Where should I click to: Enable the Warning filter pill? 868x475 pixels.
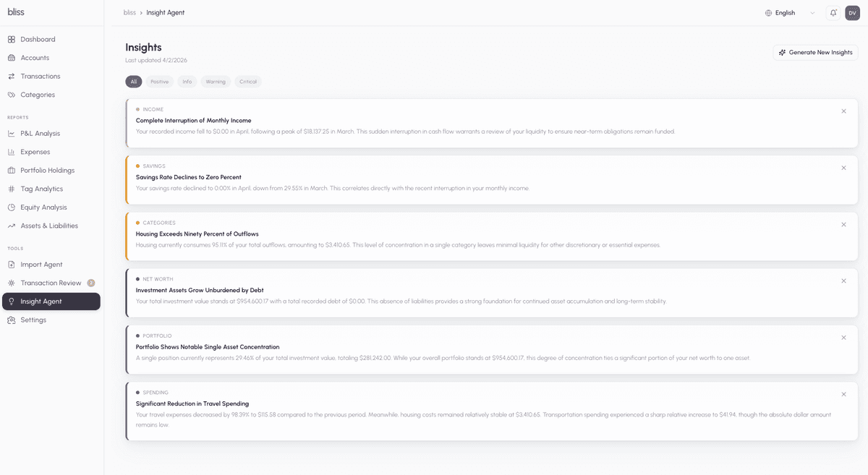[215, 81]
